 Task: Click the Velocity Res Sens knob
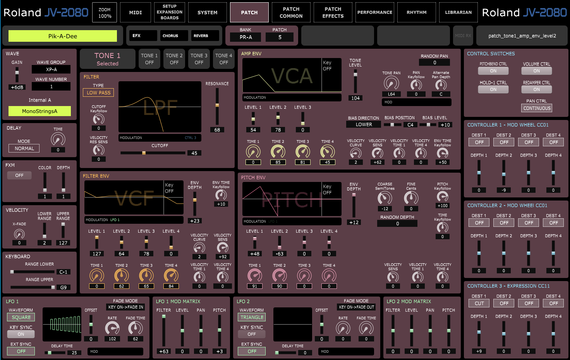click(99, 149)
